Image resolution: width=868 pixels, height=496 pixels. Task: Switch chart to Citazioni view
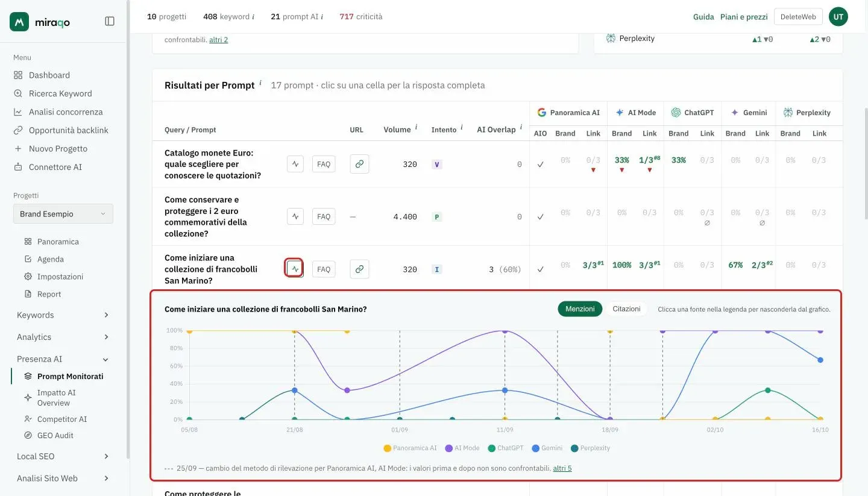tap(626, 309)
